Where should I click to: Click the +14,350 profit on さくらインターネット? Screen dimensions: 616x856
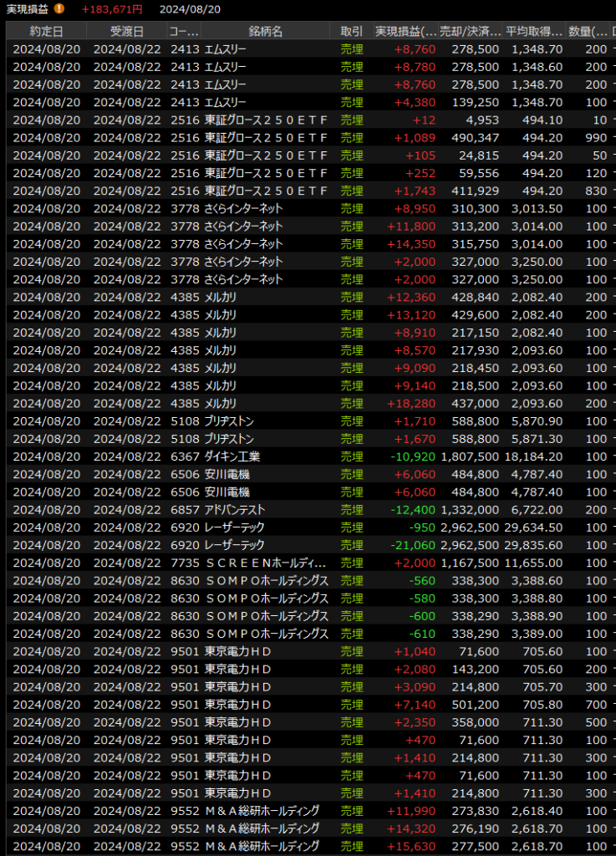(x=411, y=243)
